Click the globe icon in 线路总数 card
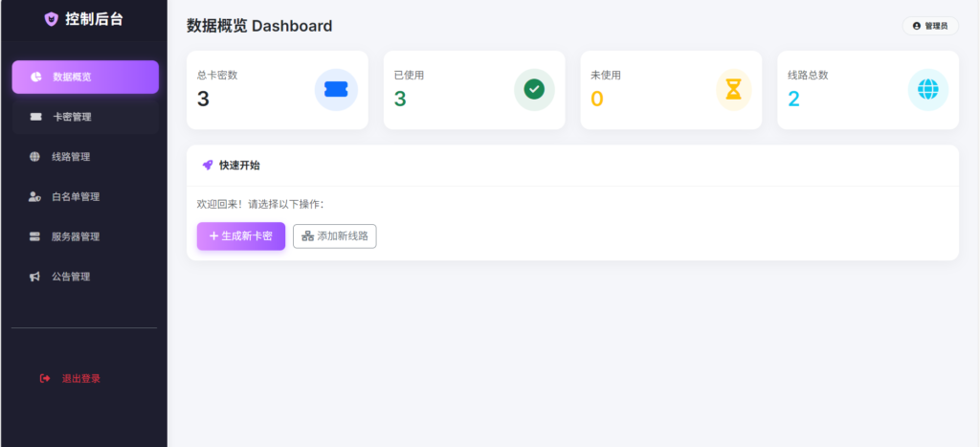This screenshot has width=980, height=447. 928,89
